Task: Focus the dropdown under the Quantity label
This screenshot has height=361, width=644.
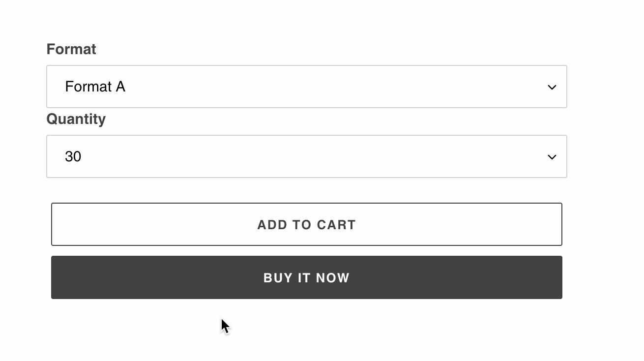Action: click(x=306, y=156)
